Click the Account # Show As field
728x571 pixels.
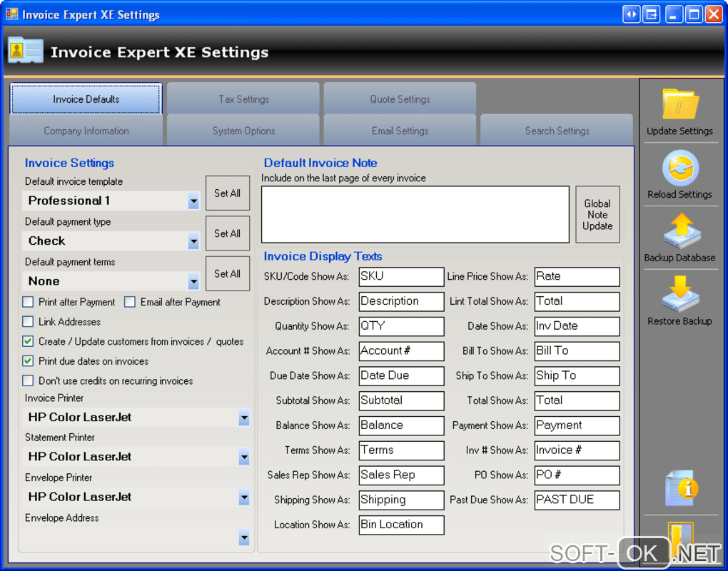401,351
